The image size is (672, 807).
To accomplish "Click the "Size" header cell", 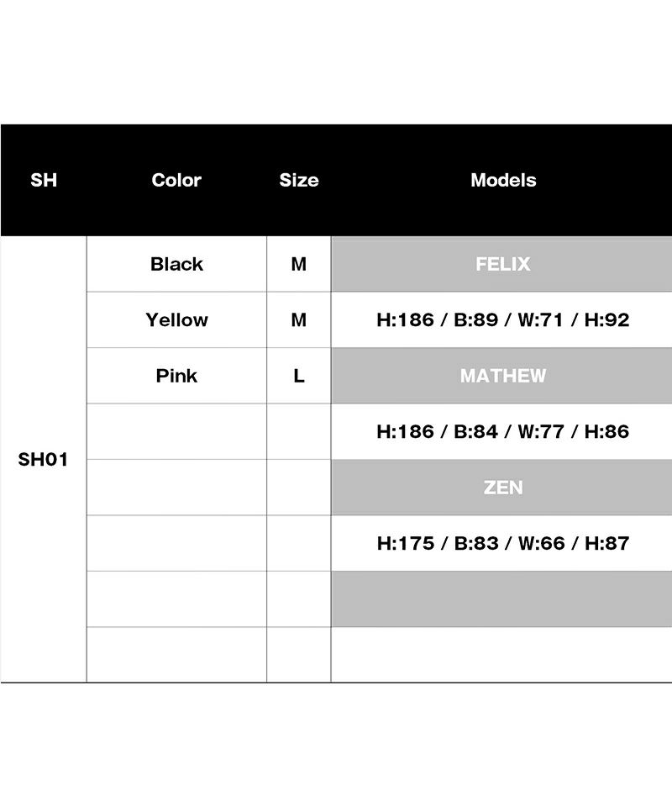I will click(299, 180).
